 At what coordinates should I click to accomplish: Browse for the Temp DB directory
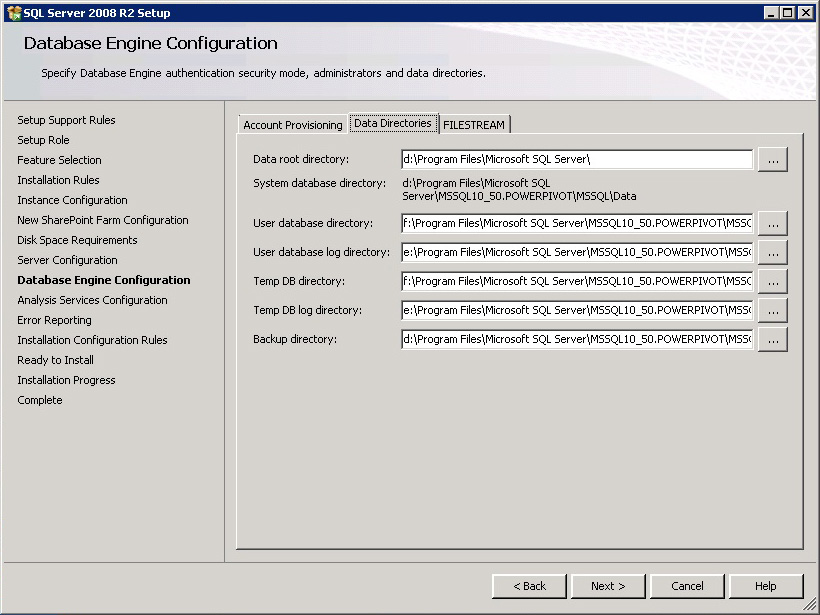click(x=773, y=281)
